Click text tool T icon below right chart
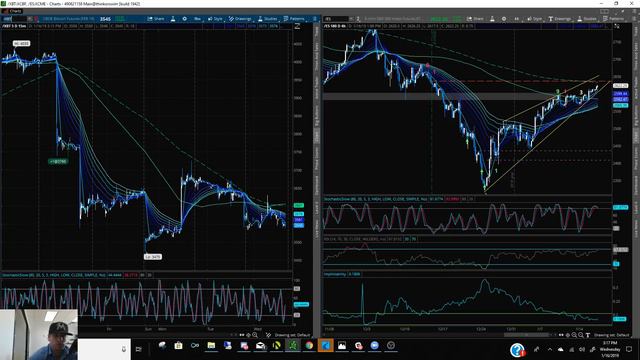Viewport: 640px width, 360px height. point(588,335)
